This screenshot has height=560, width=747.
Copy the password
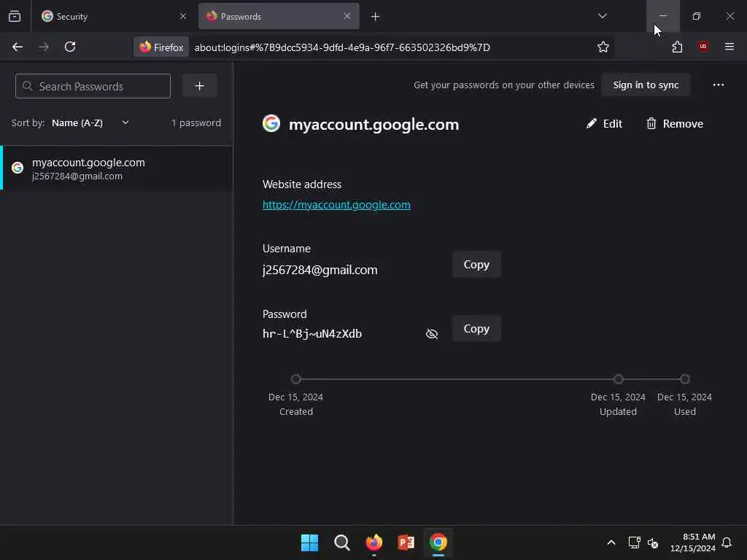tap(476, 329)
